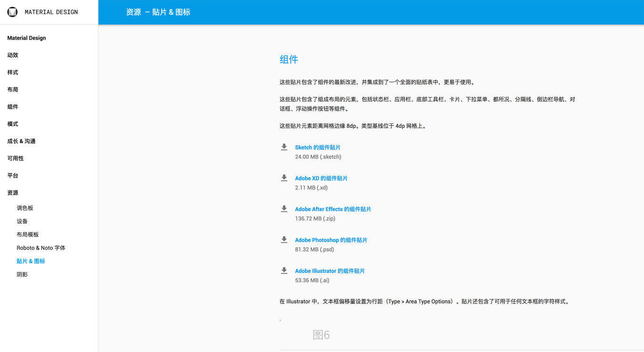The height and width of the screenshot is (352, 644).
Task: Select 布局模板 under 资源
Action: pos(28,234)
